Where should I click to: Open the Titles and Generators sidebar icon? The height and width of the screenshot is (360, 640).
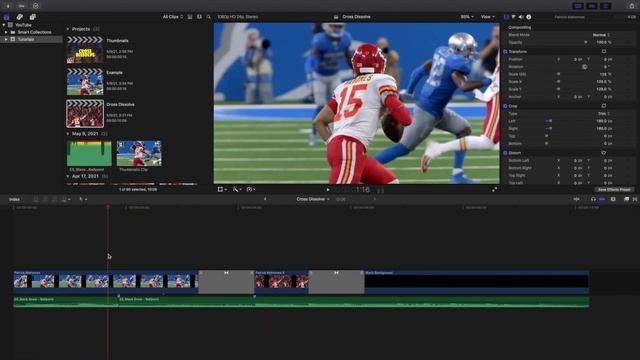click(x=33, y=17)
